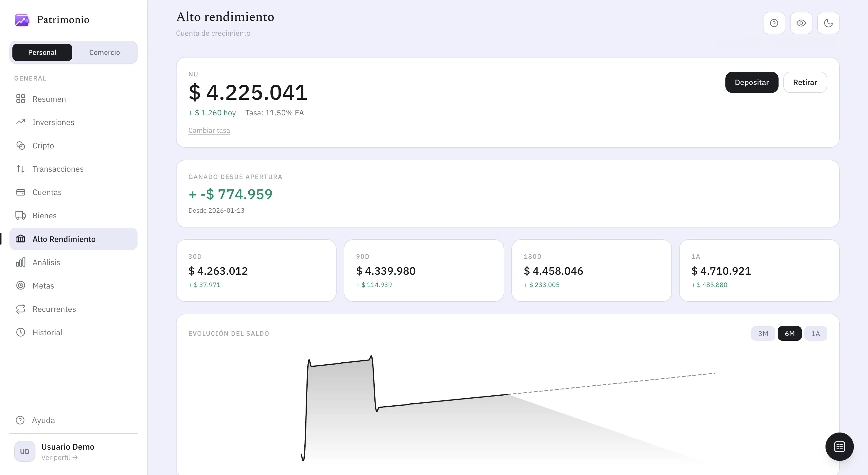Open Ver perfil link
Screen dimensions: 868x475
(x=59, y=458)
